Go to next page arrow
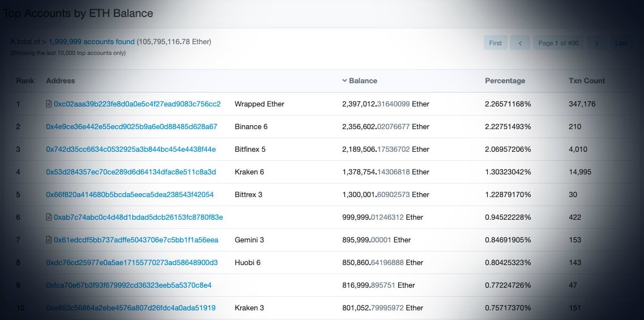Viewport: 644px width, 320px height. tap(597, 43)
